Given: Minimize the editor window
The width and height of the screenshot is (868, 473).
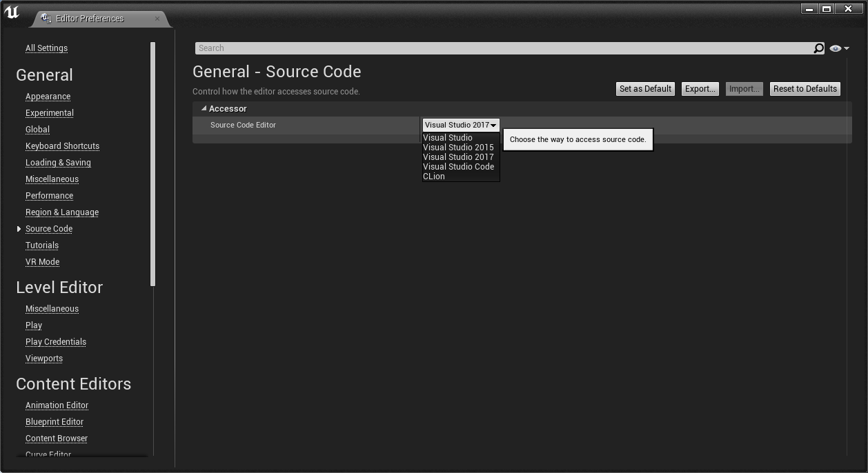Looking at the screenshot, I should click(x=809, y=9).
